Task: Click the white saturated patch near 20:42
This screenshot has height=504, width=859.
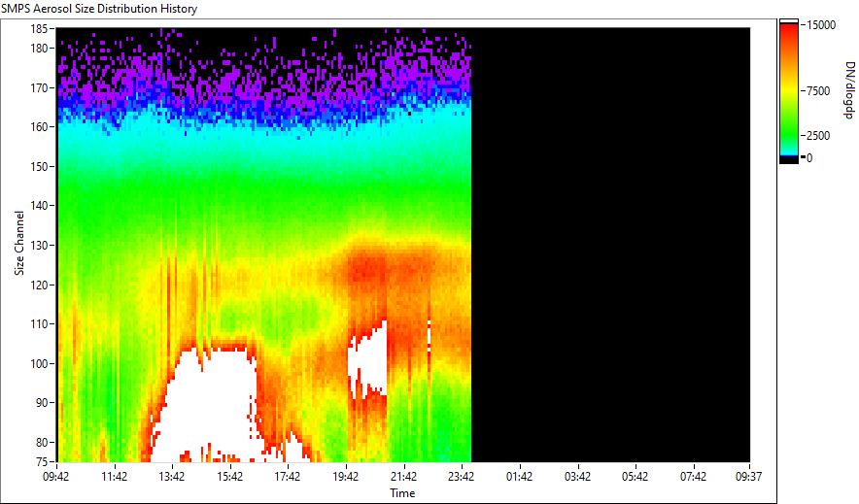Action: 370,358
